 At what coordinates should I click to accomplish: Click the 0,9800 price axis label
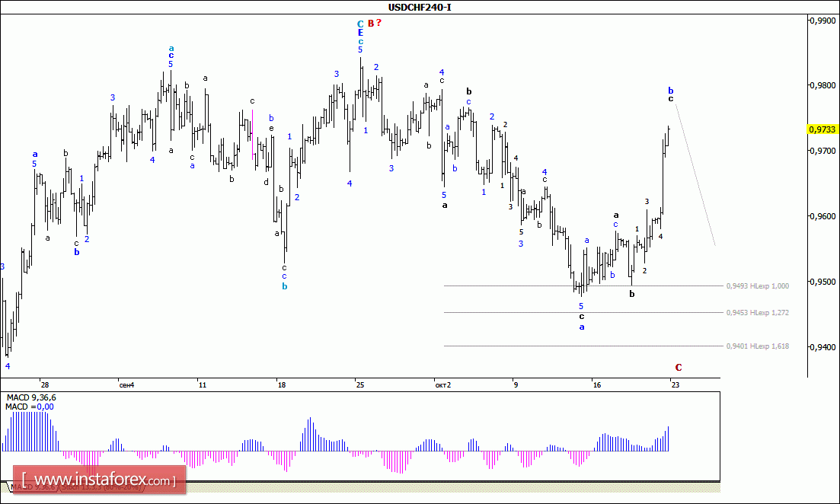coord(822,86)
